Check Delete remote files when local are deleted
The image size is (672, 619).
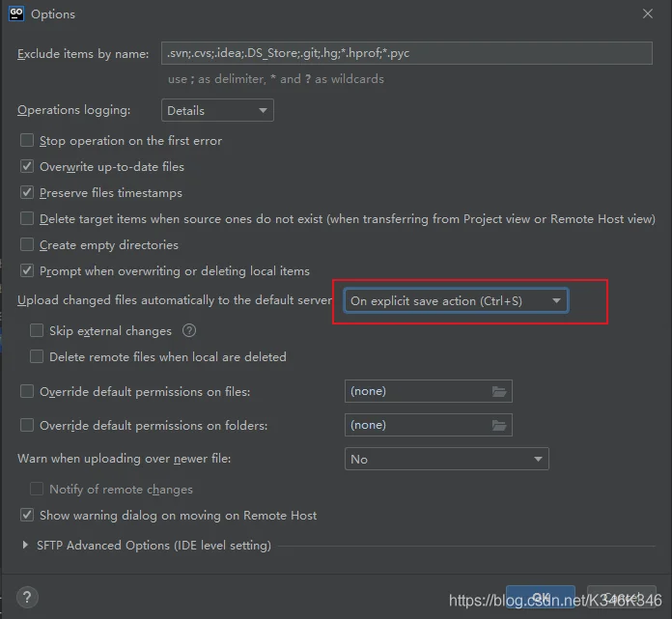point(37,356)
